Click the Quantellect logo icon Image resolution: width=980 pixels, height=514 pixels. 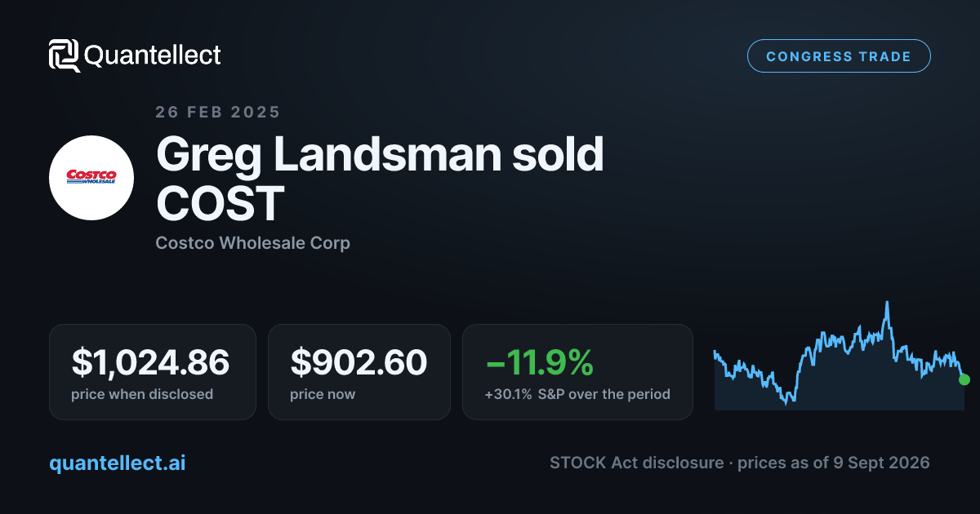click(64, 55)
